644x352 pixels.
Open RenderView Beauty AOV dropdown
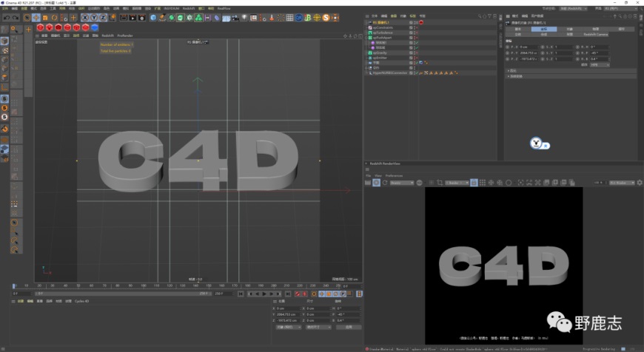pyautogui.click(x=402, y=183)
